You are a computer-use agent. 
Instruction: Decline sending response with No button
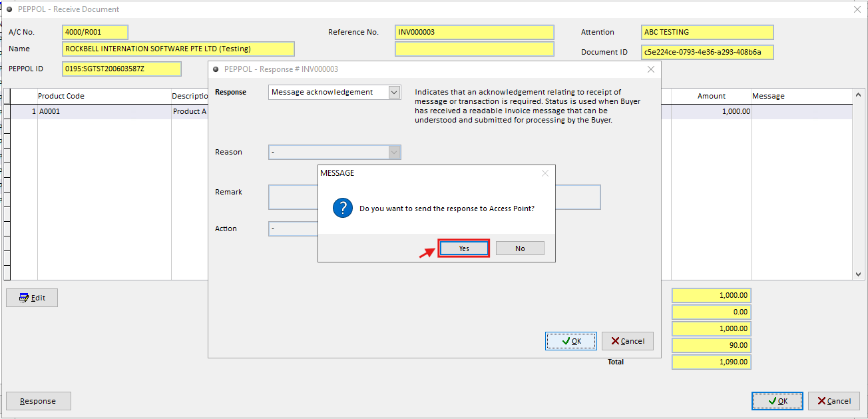[x=520, y=248]
